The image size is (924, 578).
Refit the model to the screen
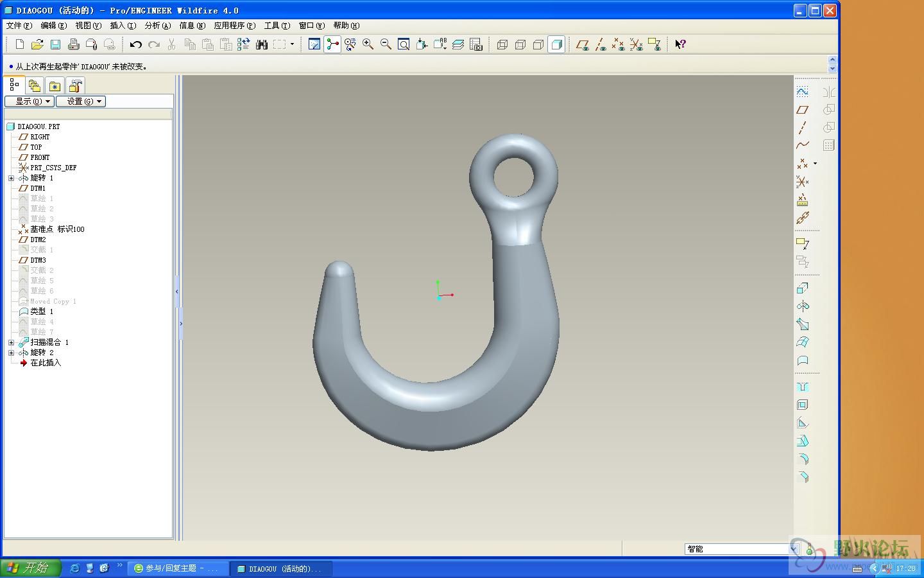tap(404, 44)
